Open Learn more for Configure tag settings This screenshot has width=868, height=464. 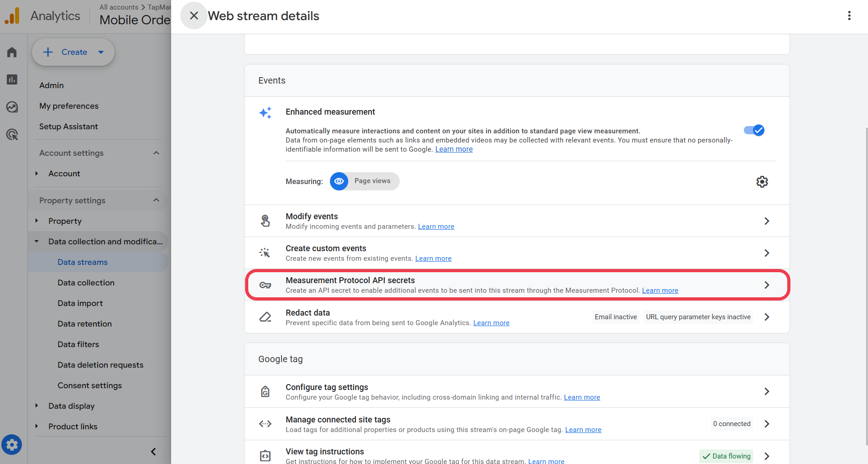(x=582, y=397)
